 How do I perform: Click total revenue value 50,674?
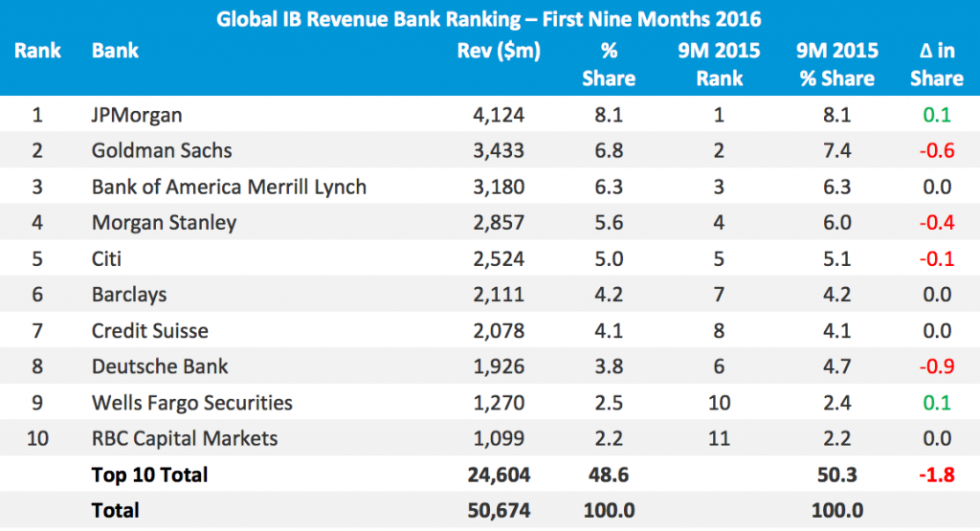point(499,510)
